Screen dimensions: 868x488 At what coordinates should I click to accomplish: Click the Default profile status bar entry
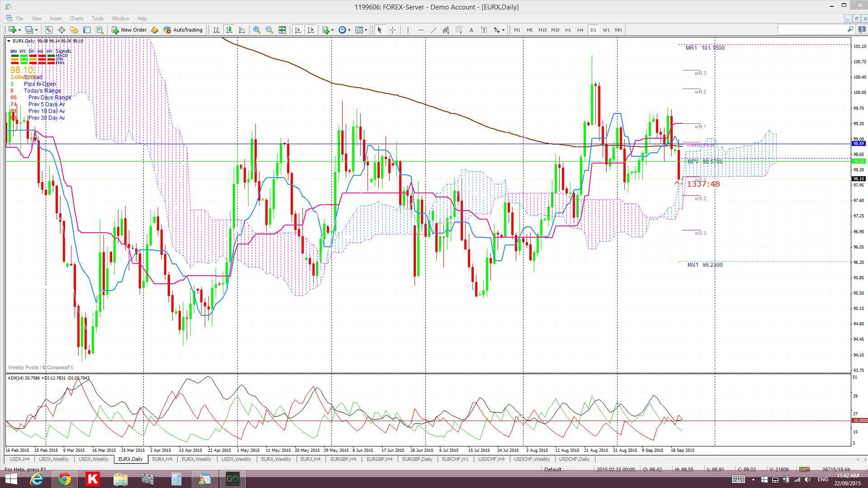coord(553,469)
